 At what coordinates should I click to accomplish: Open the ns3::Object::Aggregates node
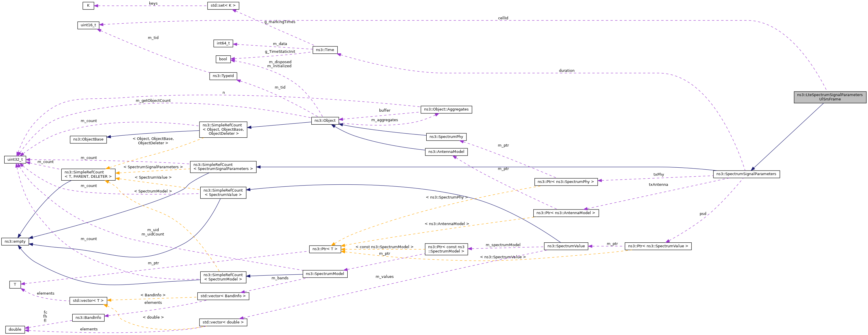point(446,109)
